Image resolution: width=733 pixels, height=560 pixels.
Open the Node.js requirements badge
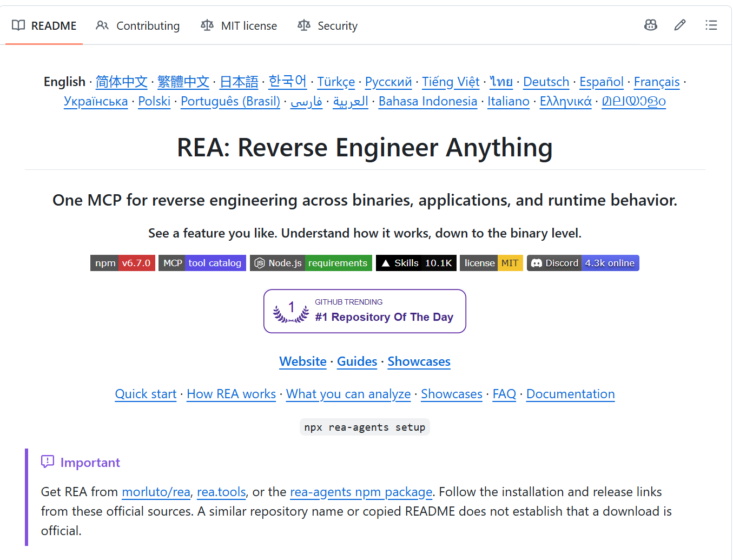[311, 263]
